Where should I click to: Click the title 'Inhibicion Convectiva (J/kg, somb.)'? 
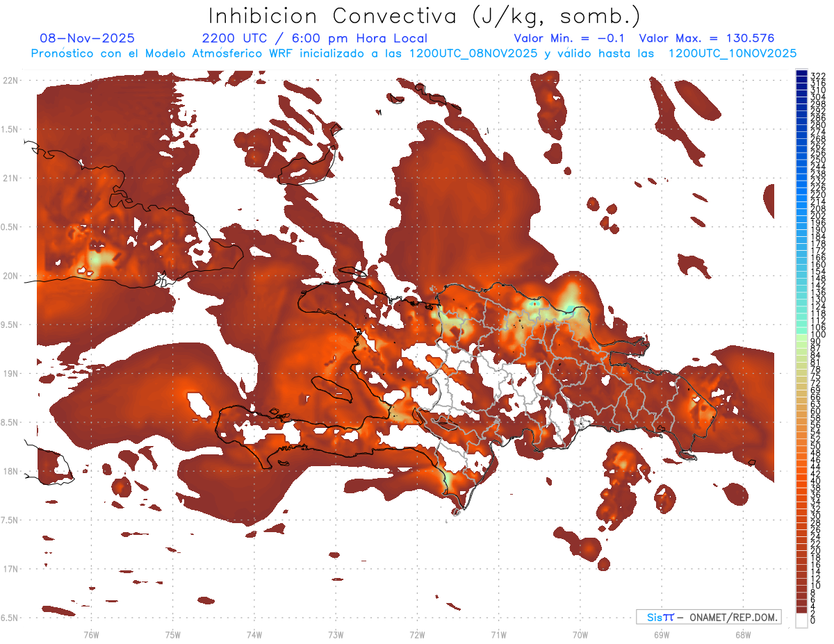[425, 17]
